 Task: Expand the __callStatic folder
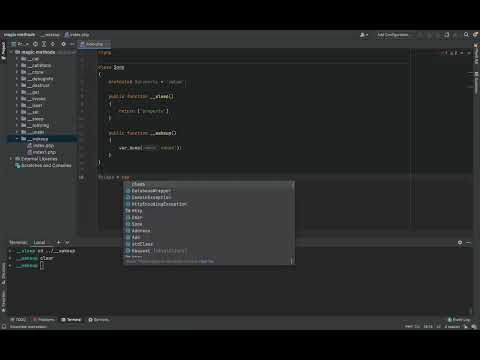point(17,66)
